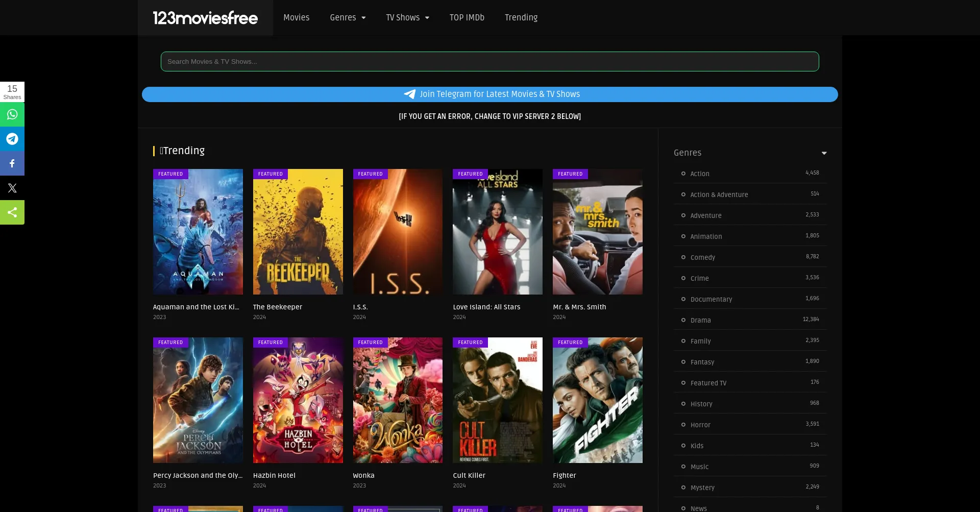Screen dimensions: 980x512
Task: Click the X (Twitter) share icon
Action: pyautogui.click(x=12, y=188)
